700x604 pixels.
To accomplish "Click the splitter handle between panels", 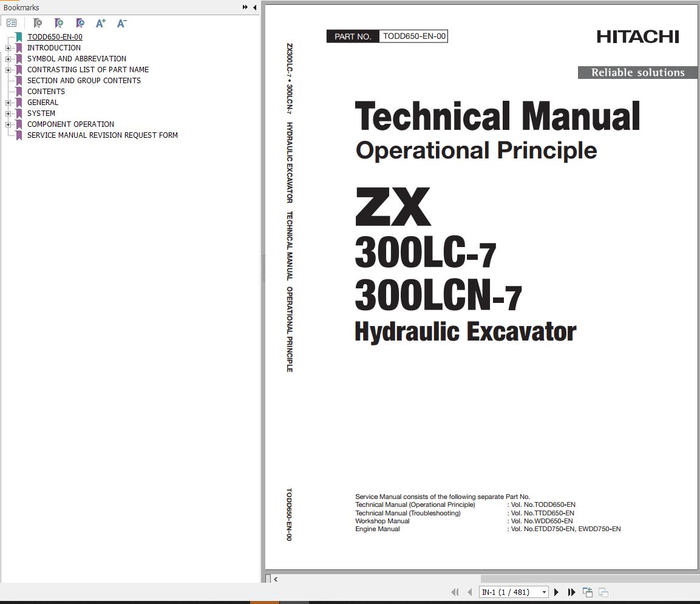I will [x=263, y=268].
